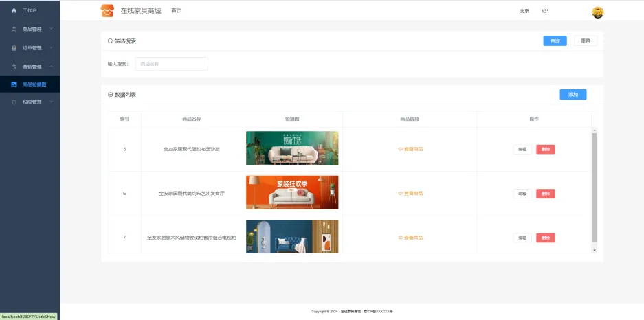Open the user avatar in top right
Screen dimensions: 644x320
coord(597,12)
